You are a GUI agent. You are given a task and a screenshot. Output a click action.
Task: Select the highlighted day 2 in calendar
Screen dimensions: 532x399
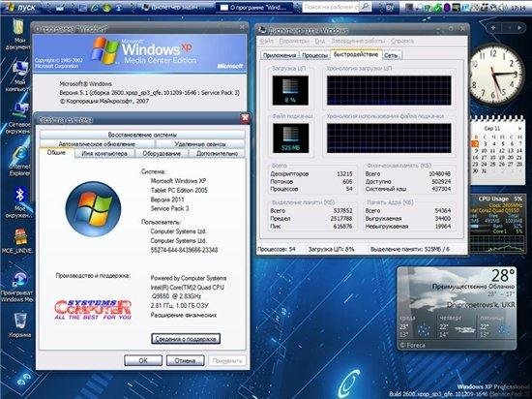(x=476, y=143)
